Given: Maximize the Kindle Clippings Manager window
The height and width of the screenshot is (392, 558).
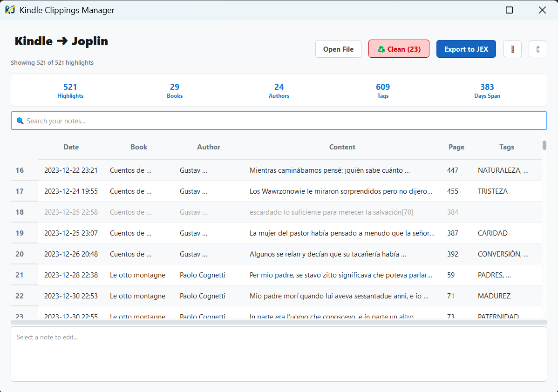Looking at the screenshot, I should (509, 10).
